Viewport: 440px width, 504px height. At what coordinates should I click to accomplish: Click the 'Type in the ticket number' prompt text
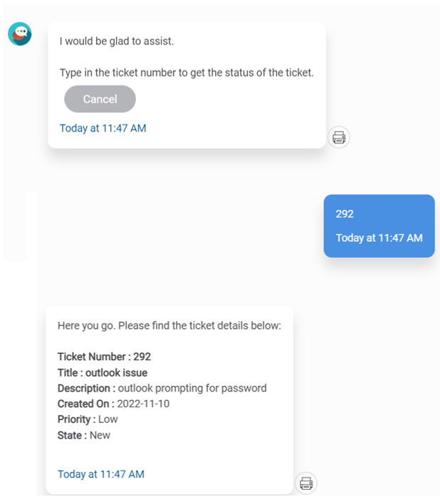tap(187, 73)
